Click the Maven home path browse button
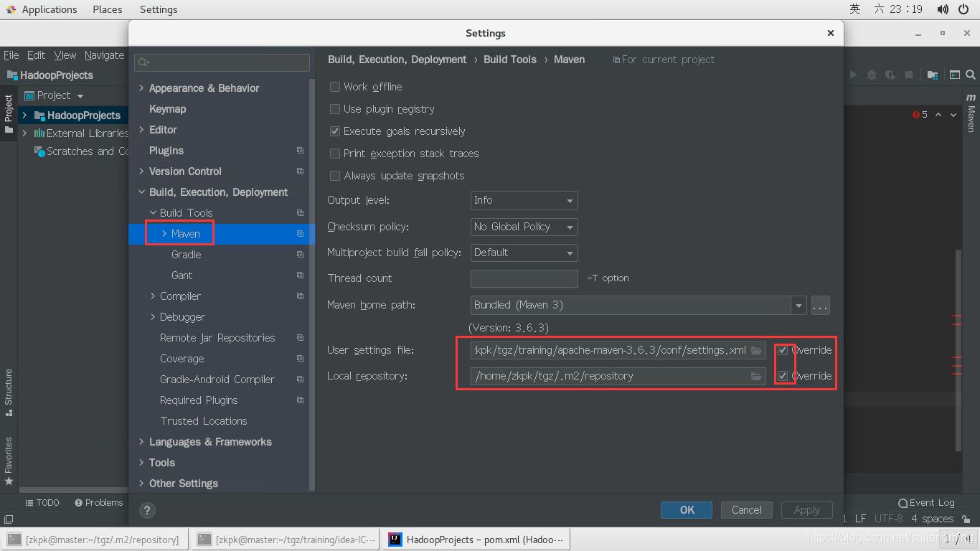 pyautogui.click(x=821, y=306)
